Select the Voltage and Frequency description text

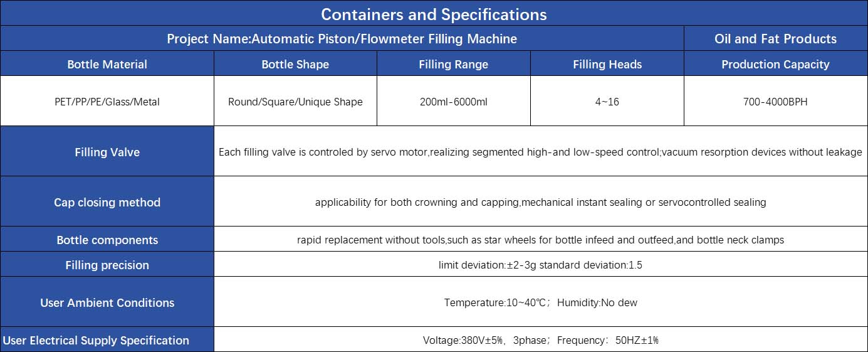coord(540,340)
